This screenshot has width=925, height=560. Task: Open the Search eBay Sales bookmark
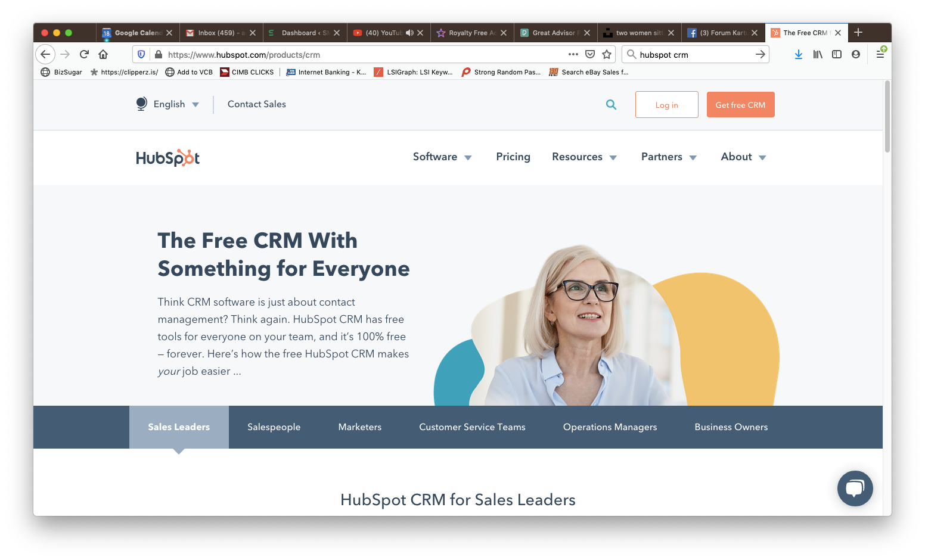(589, 72)
